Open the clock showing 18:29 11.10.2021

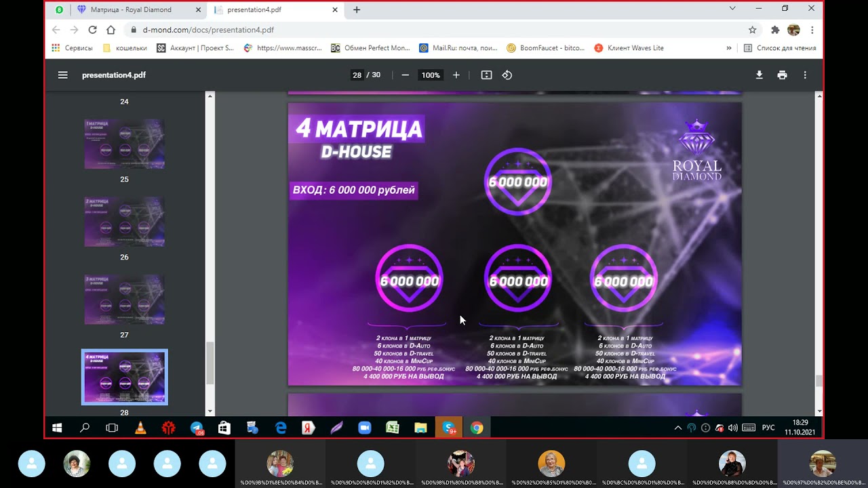pyautogui.click(x=800, y=427)
